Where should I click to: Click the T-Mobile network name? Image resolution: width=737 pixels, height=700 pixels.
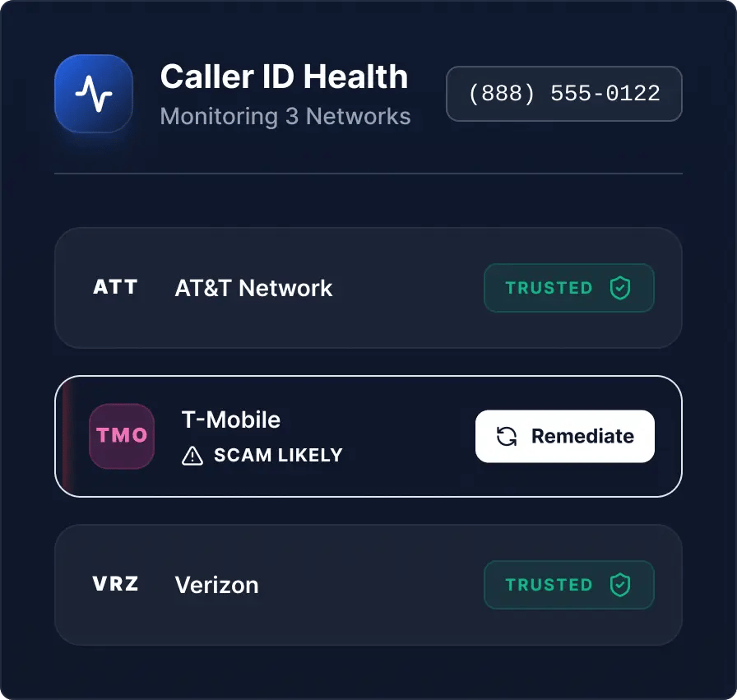click(x=231, y=420)
